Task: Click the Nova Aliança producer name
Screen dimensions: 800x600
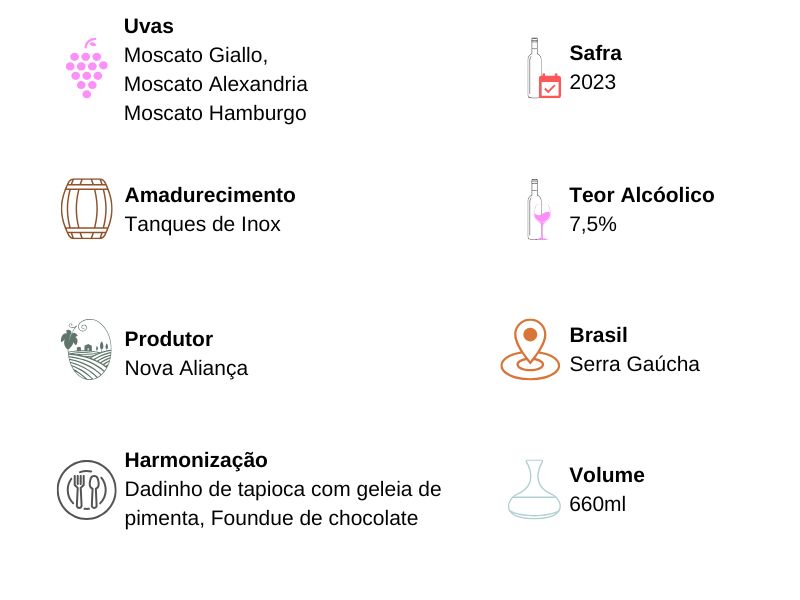Action: [186, 369]
